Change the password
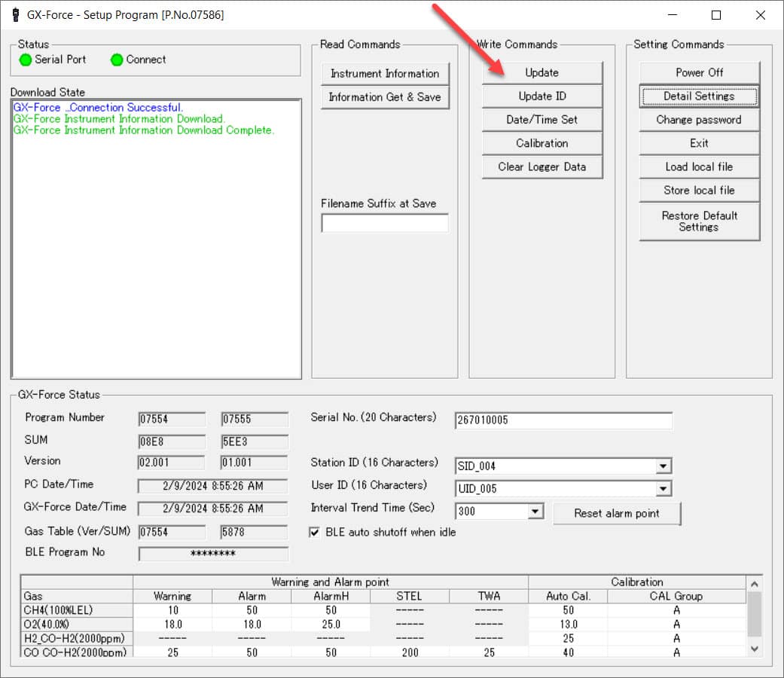784x678 pixels. coord(697,119)
